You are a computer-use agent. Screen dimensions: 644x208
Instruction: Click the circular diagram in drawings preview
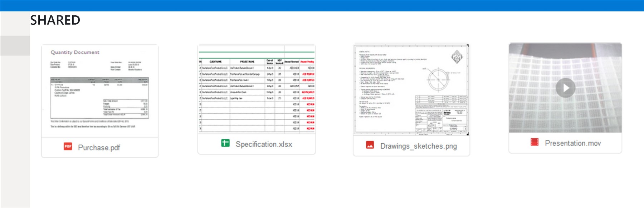(x=438, y=79)
